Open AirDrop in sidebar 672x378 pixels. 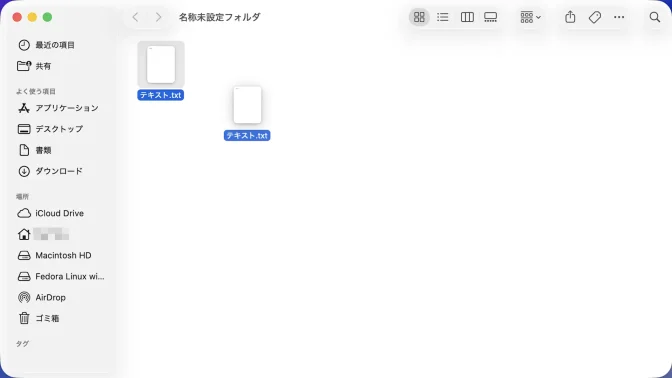click(x=42, y=297)
